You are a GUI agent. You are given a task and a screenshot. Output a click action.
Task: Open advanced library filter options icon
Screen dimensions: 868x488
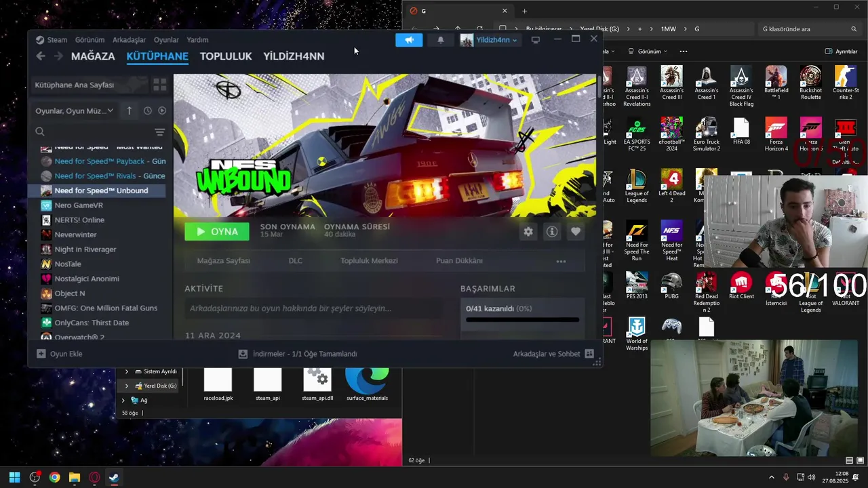[x=160, y=131]
